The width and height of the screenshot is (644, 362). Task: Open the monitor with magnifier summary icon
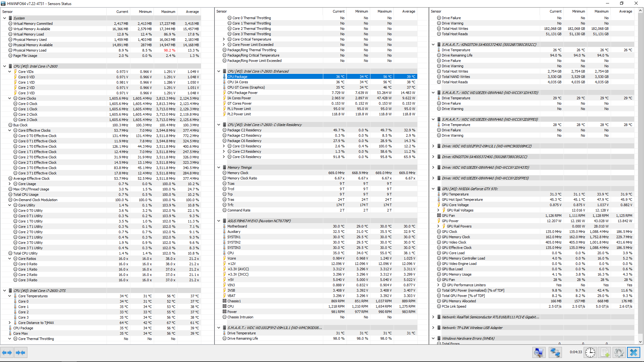click(539, 353)
